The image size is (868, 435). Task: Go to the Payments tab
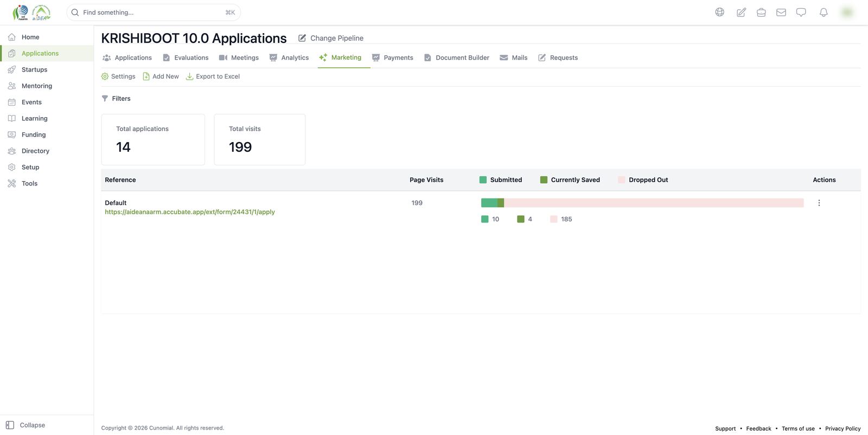[393, 57]
